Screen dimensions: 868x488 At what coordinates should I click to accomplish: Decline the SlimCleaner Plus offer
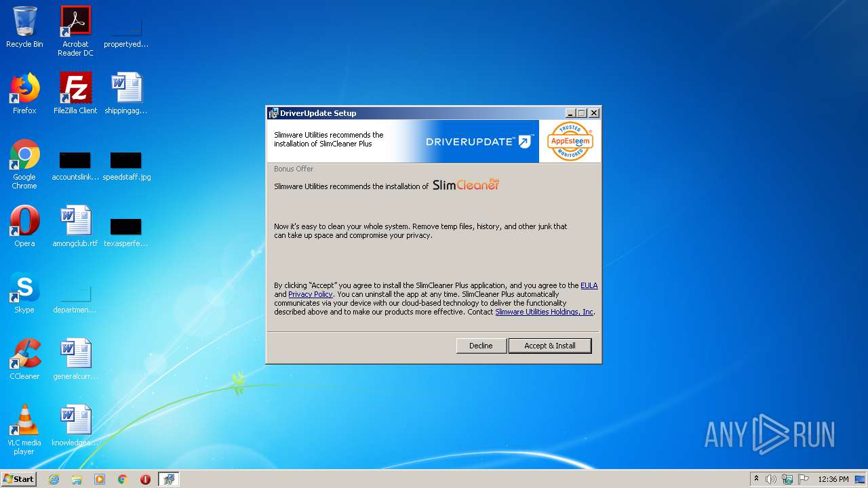tap(481, 346)
